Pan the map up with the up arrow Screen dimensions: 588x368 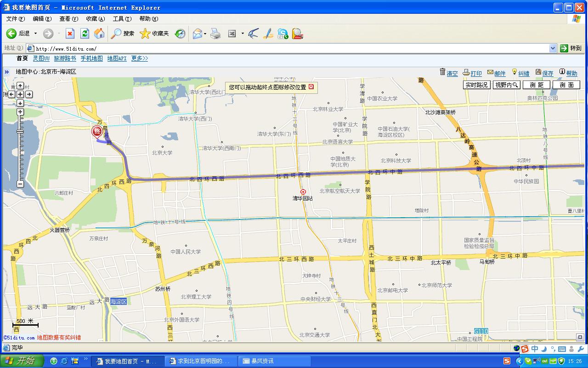[x=20, y=86]
